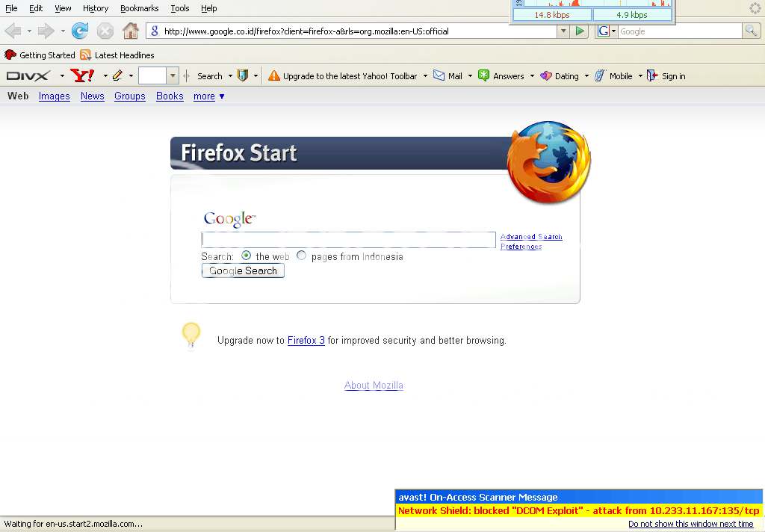Click the avast Network Shield warning message

(579, 511)
